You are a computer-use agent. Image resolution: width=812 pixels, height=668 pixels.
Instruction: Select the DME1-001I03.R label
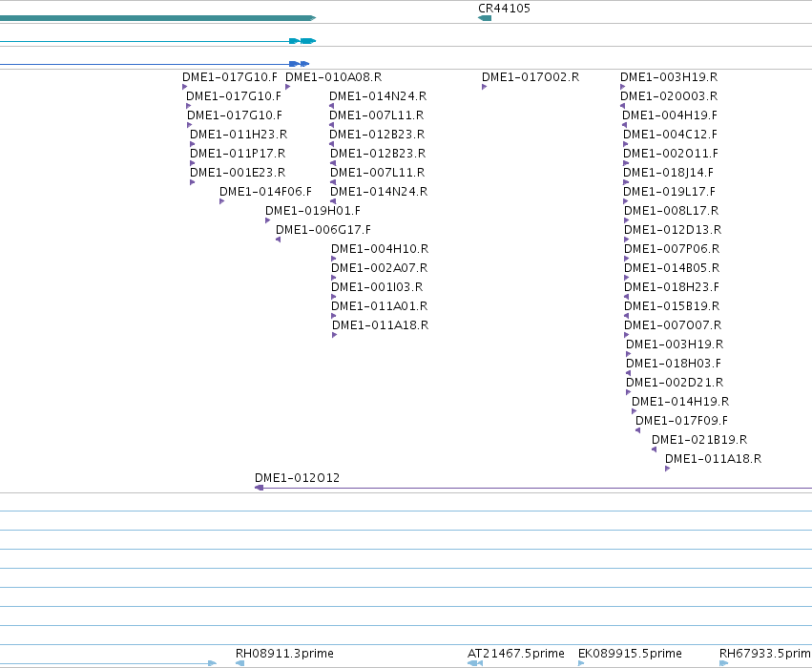[x=377, y=287]
